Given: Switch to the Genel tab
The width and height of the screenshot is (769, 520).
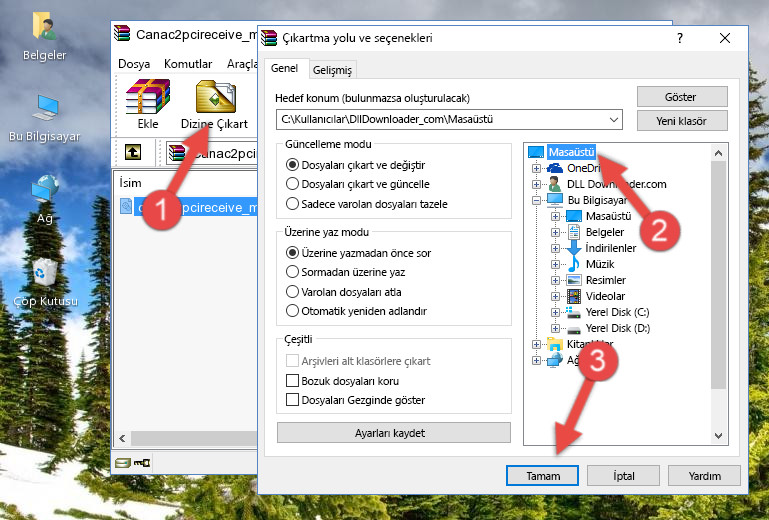Looking at the screenshot, I should pos(284,68).
